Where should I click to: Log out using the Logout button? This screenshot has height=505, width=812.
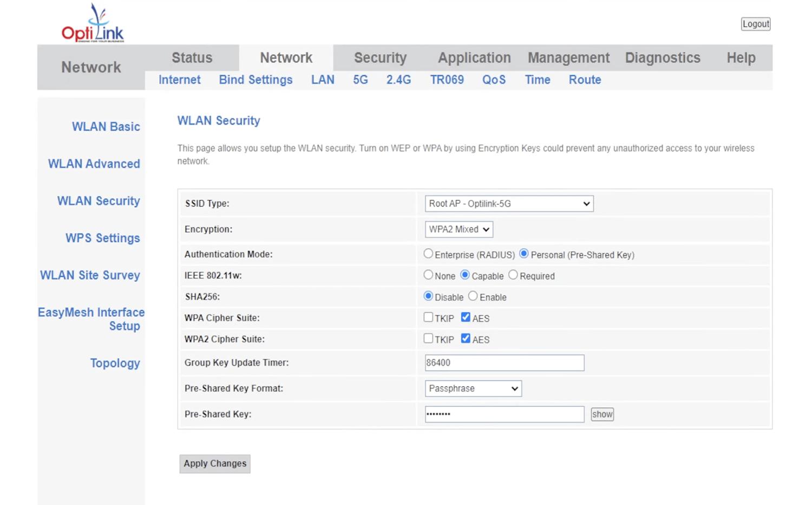[x=756, y=24]
